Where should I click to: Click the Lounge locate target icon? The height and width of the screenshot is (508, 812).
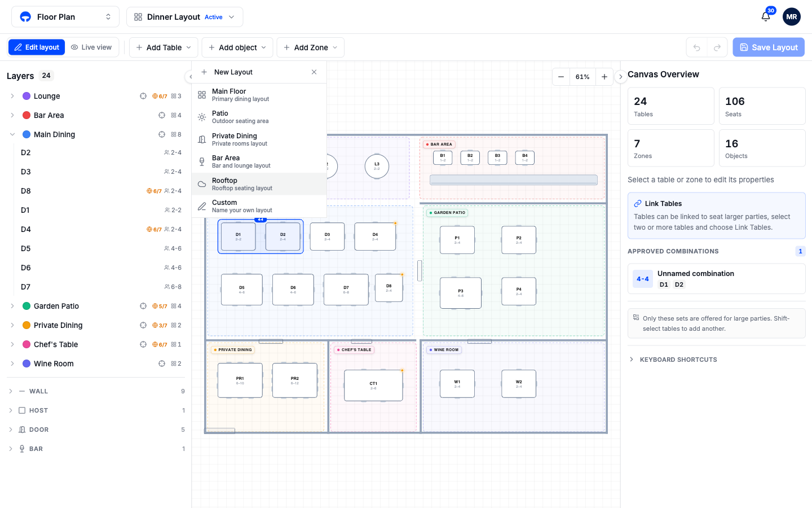[143, 96]
